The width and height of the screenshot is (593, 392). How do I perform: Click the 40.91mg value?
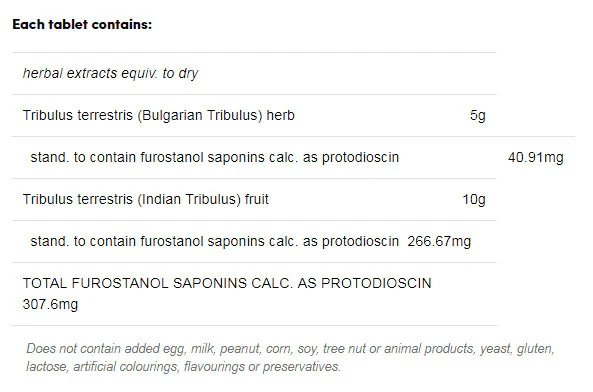point(536,157)
